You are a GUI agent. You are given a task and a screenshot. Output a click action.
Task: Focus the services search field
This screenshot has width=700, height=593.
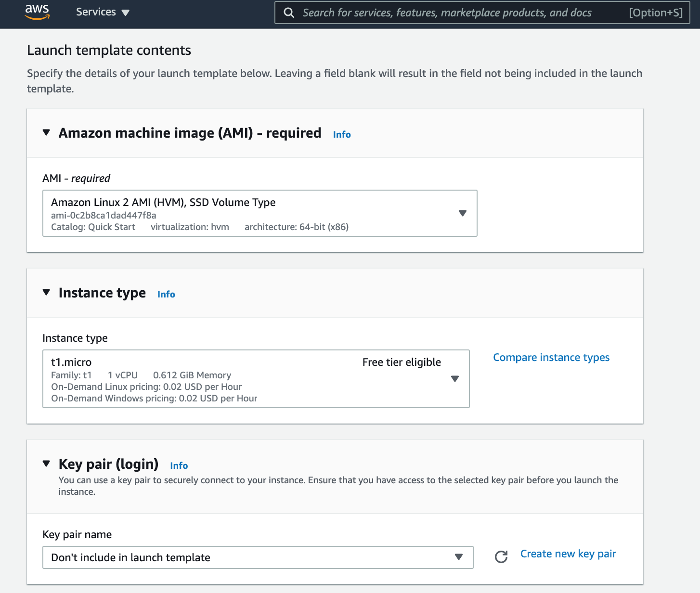click(x=482, y=13)
